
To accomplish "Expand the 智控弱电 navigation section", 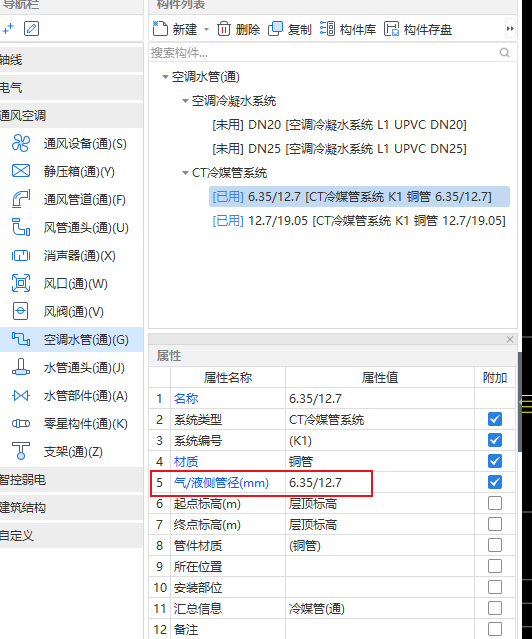I will [x=71, y=480].
